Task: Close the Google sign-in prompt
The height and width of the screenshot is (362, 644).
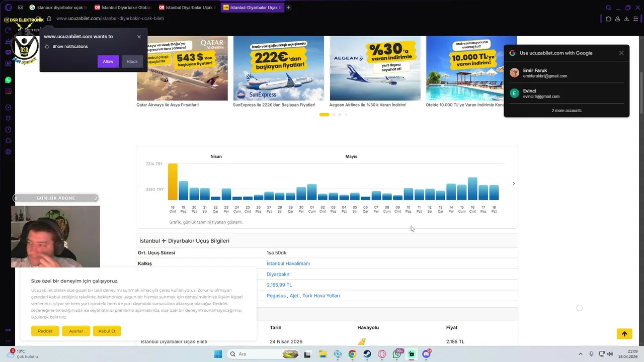Action: tap(621, 53)
